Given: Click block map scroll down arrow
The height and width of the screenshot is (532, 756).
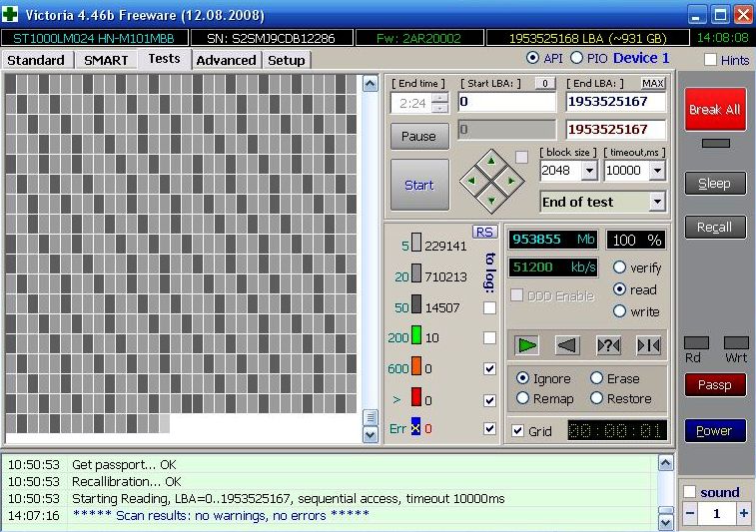Looking at the screenshot, I should [370, 435].
